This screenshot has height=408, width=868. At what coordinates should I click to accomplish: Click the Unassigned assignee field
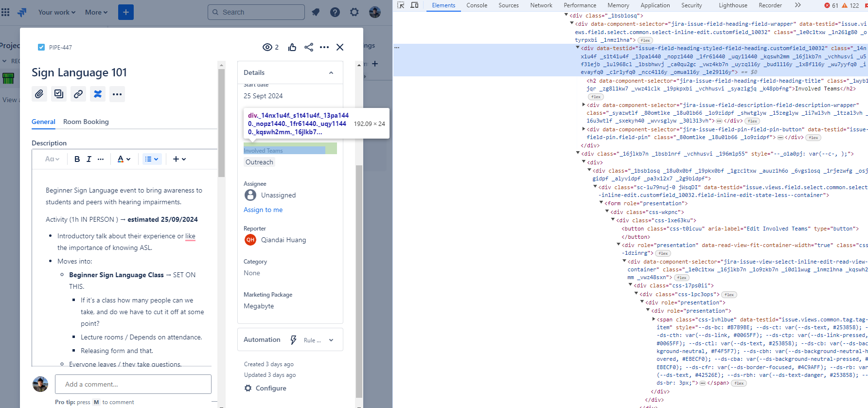[270, 195]
